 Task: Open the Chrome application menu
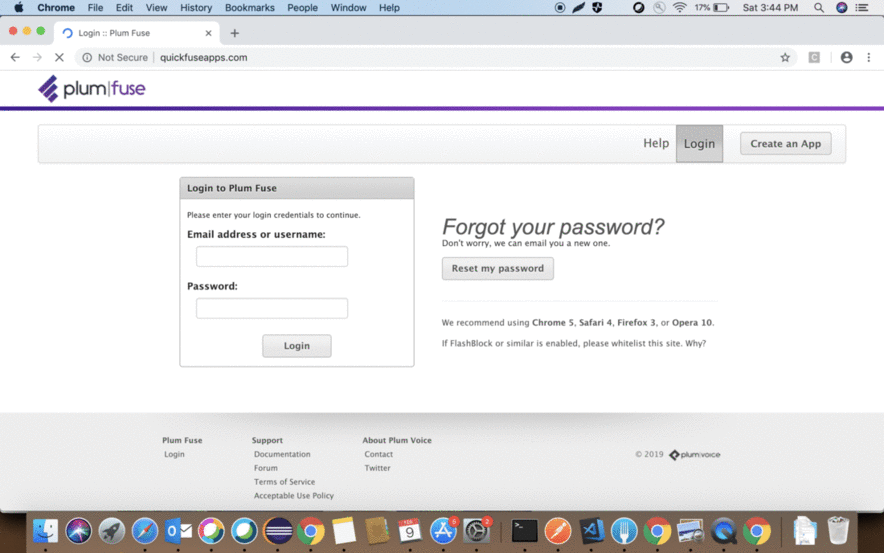(56, 7)
